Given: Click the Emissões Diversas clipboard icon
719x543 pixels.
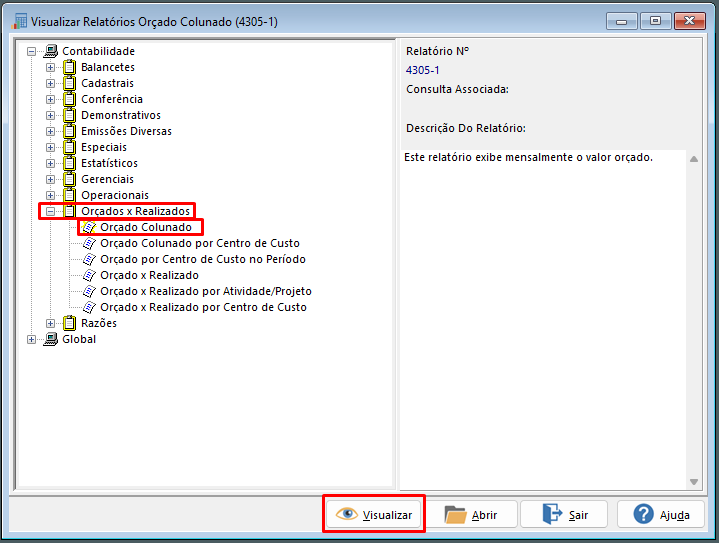Looking at the screenshot, I should pos(69,132).
